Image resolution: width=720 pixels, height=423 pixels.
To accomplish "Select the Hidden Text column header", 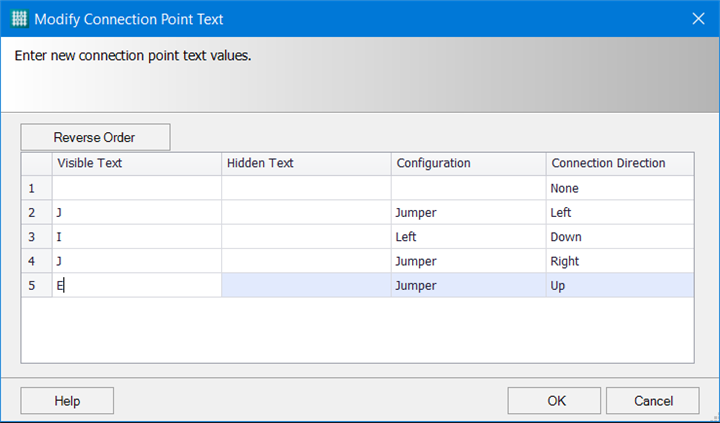I will pos(305,163).
